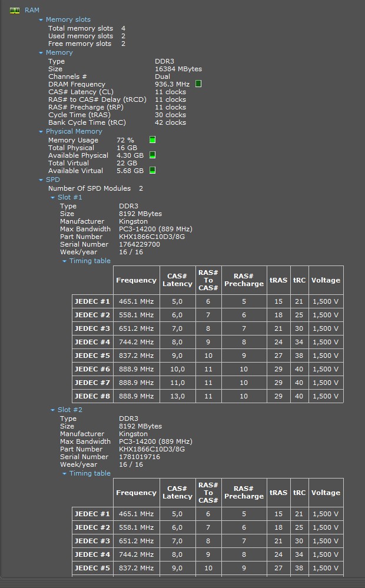This screenshot has width=365, height=588.
Task: Select the Total memory slots row
Action: tap(87, 28)
